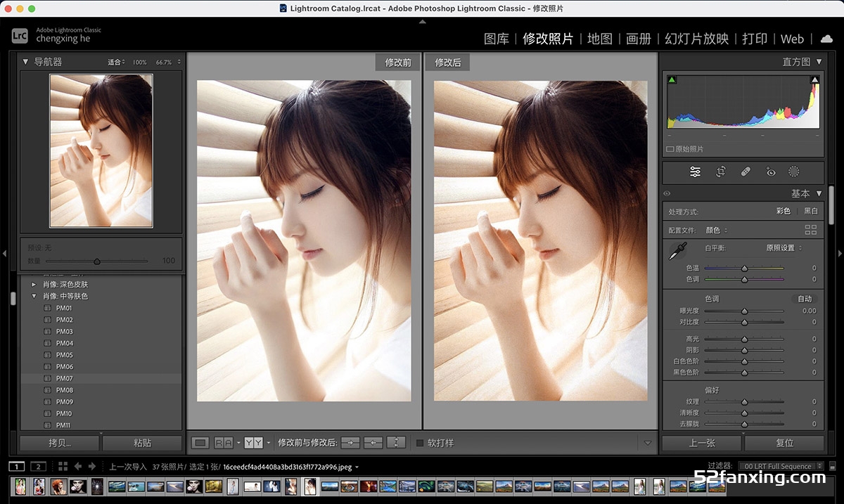Toggle Basic panel visibility eye icon
The height and width of the screenshot is (504, 844).
(x=667, y=193)
